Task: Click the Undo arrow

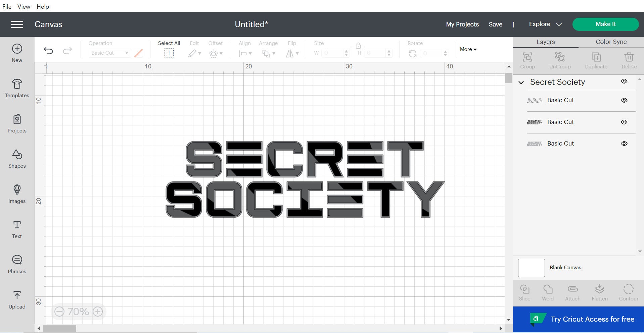Action: (x=48, y=50)
